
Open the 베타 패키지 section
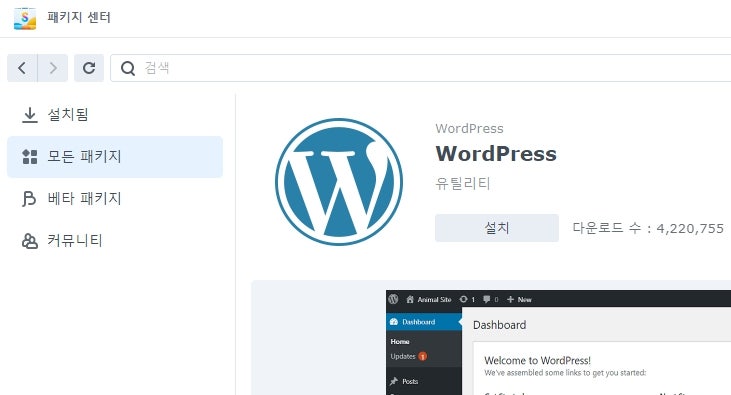point(115,199)
